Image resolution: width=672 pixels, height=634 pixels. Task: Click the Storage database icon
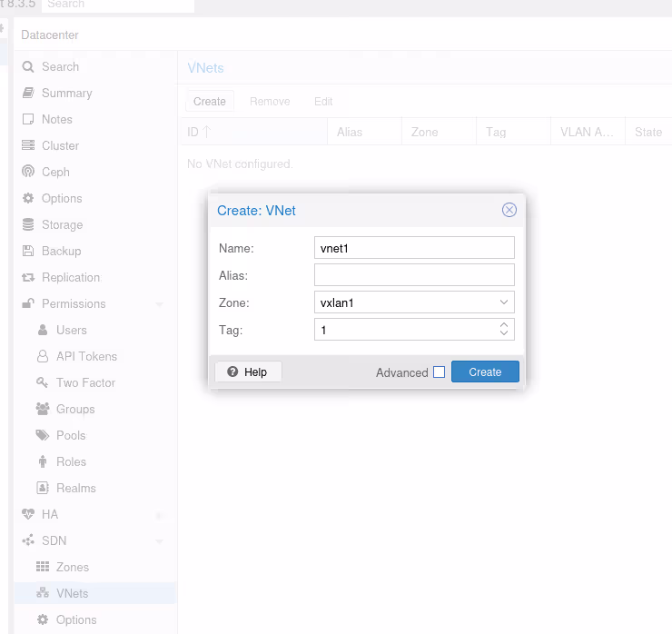(28, 224)
